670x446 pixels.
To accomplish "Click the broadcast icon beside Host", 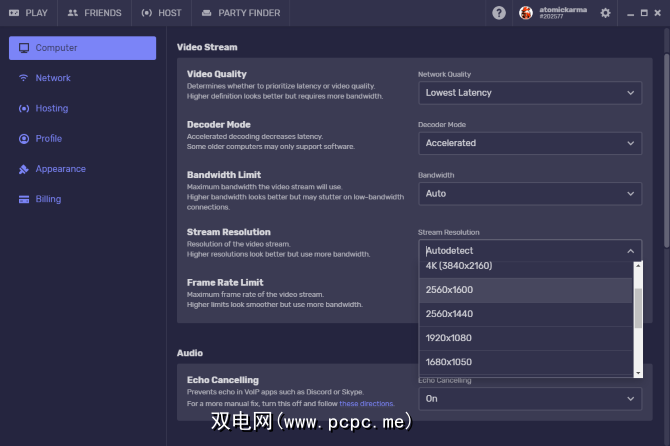I will 147,13.
